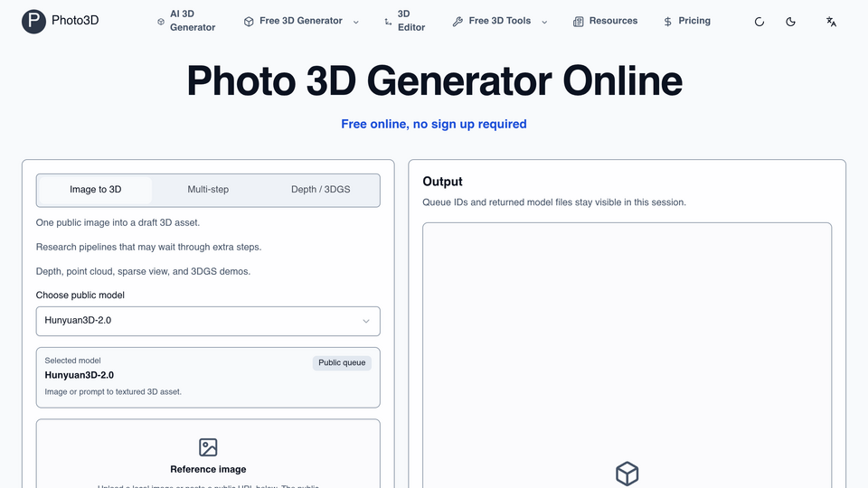Open the Choose public model dropdown

[208, 321]
